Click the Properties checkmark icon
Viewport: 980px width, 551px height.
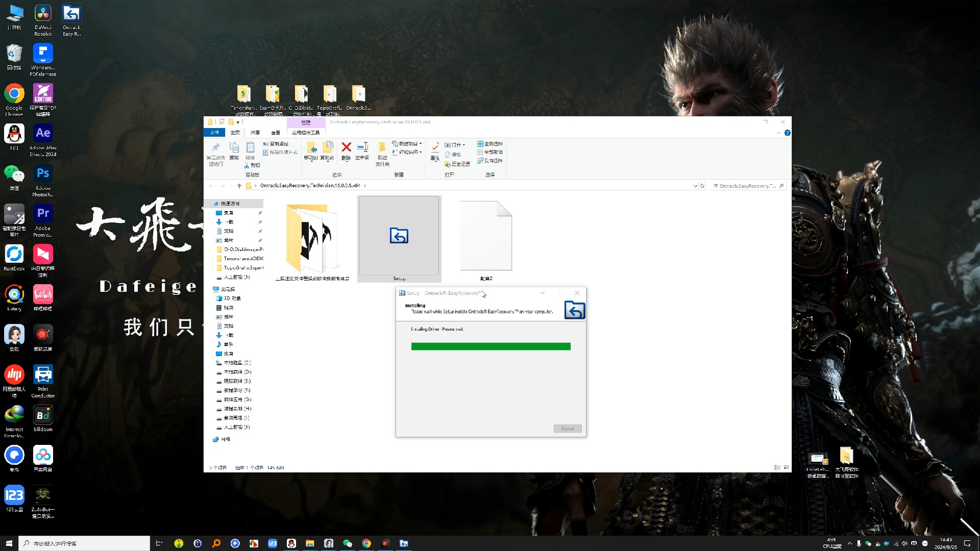(435, 148)
